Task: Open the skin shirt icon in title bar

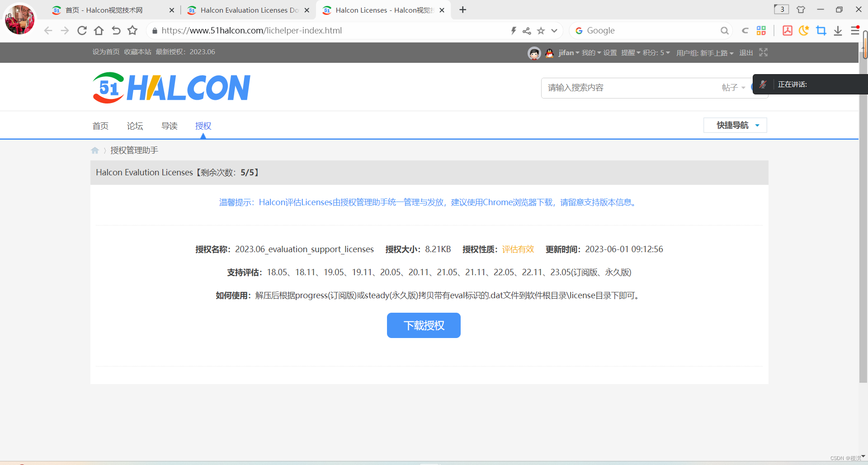Action: click(801, 9)
